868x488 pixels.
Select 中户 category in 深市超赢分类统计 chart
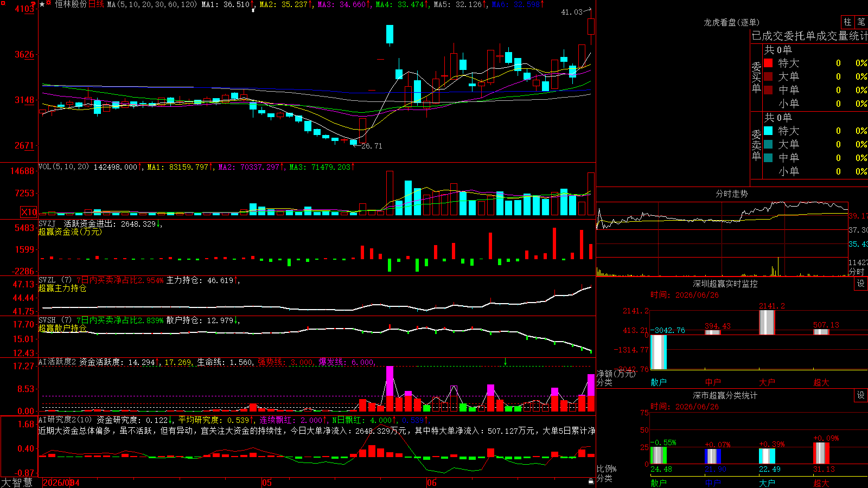tap(713, 483)
